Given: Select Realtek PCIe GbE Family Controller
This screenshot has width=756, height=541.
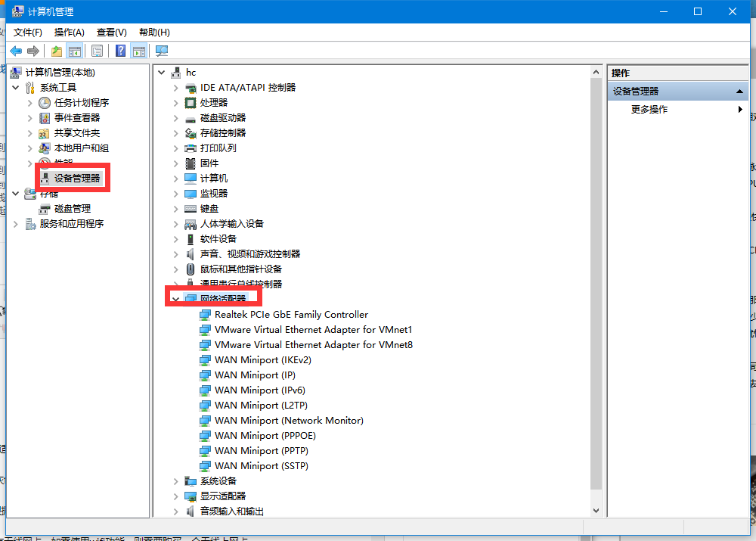Looking at the screenshot, I should (291, 314).
